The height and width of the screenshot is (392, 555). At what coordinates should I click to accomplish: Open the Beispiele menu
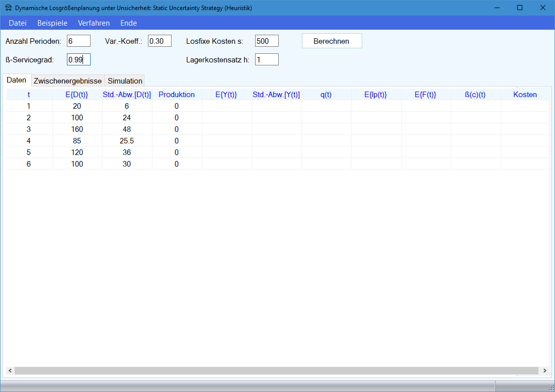(x=52, y=23)
